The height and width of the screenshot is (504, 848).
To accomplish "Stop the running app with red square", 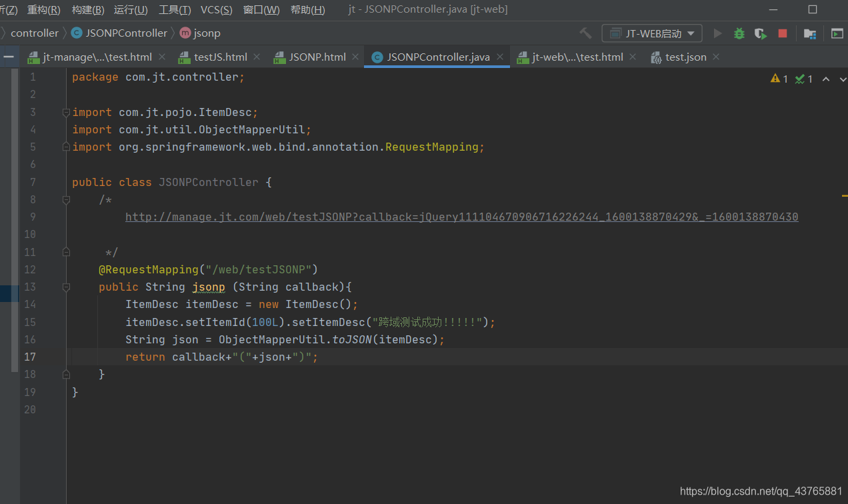I will [x=783, y=33].
